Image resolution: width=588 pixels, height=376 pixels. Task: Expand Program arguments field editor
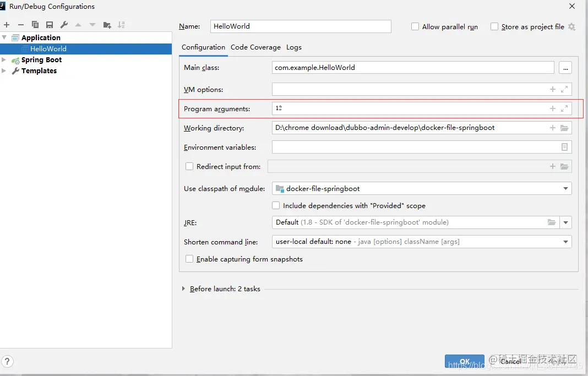point(564,108)
